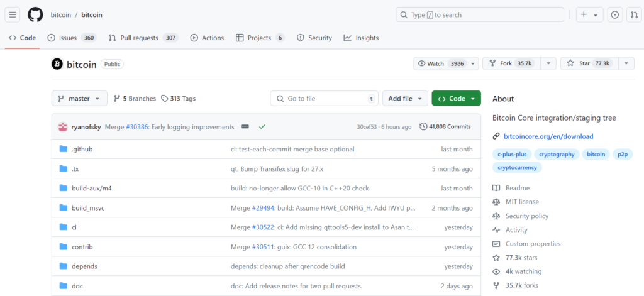Open the hamburger navigation menu
644x296 pixels.
pyautogui.click(x=13, y=15)
